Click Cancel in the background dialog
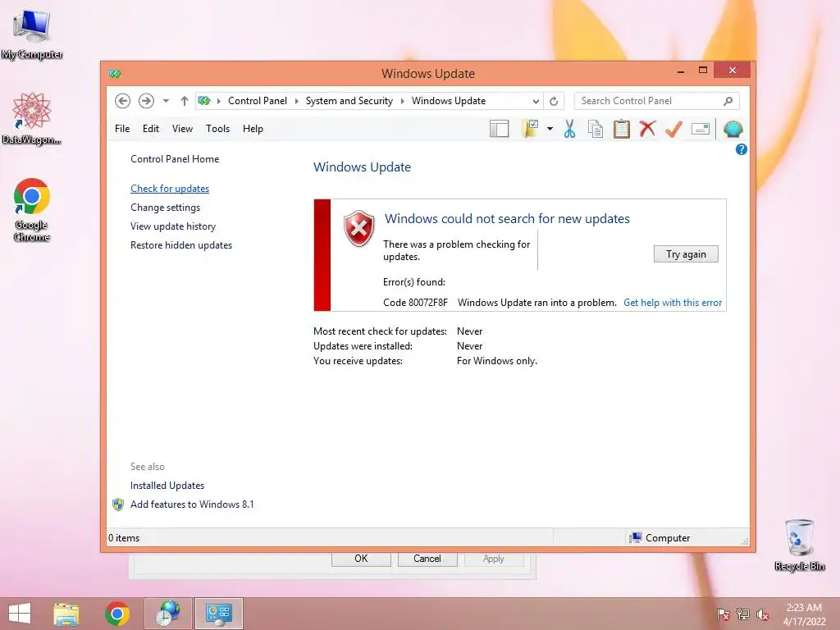The height and width of the screenshot is (630, 840). click(x=427, y=558)
